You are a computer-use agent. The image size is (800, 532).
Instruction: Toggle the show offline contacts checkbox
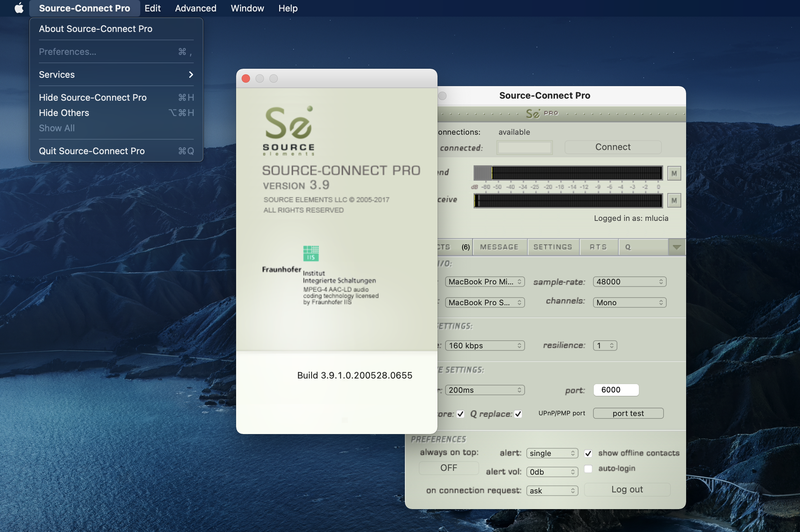tap(588, 453)
